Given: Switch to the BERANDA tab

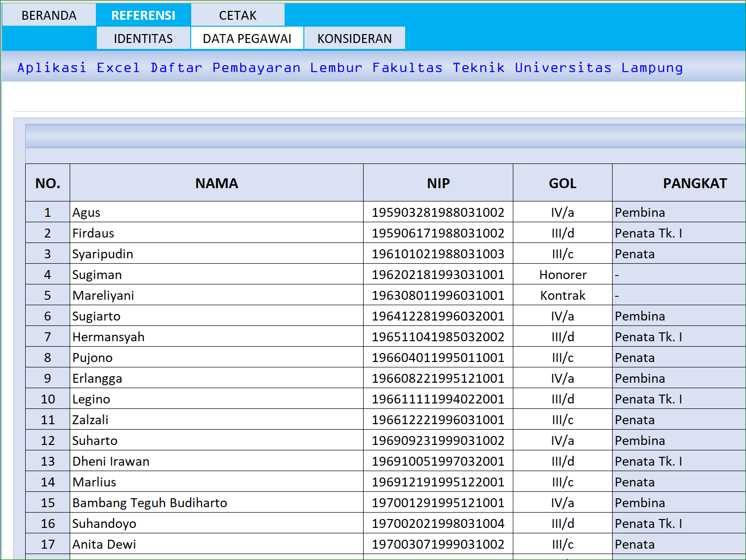Looking at the screenshot, I should tap(48, 14).
